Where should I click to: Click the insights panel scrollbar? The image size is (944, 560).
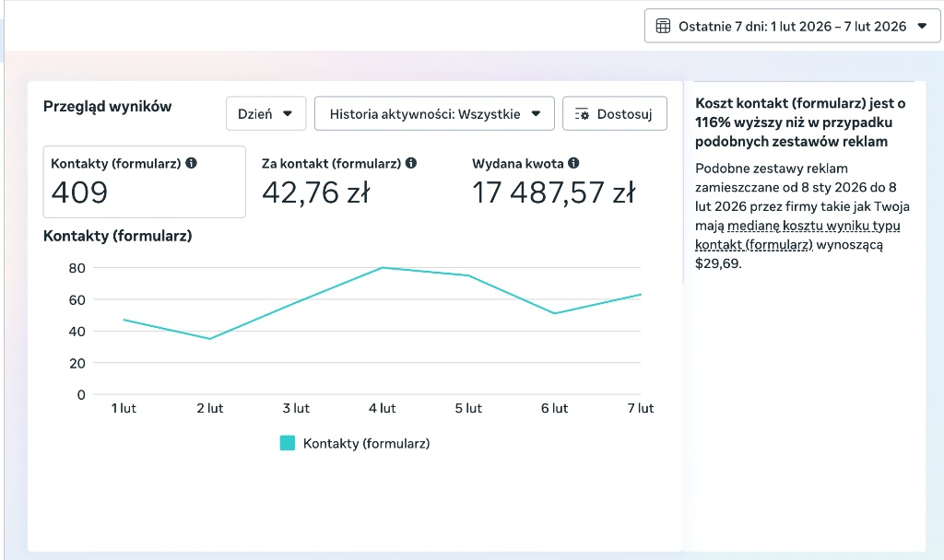(683, 182)
